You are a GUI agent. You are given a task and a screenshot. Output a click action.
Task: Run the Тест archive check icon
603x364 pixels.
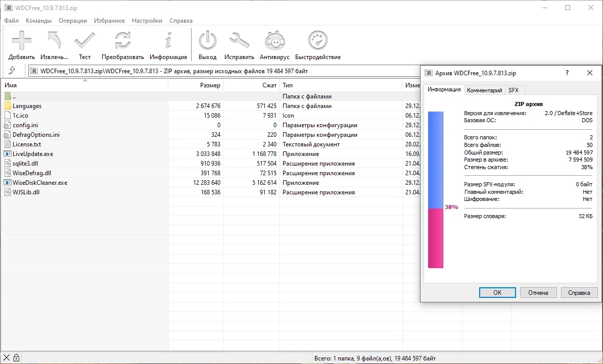pos(84,40)
